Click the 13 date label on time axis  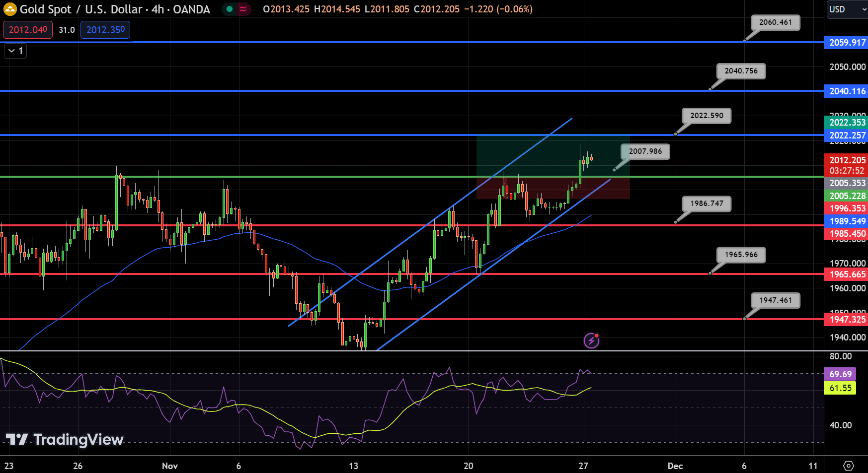pos(353,466)
